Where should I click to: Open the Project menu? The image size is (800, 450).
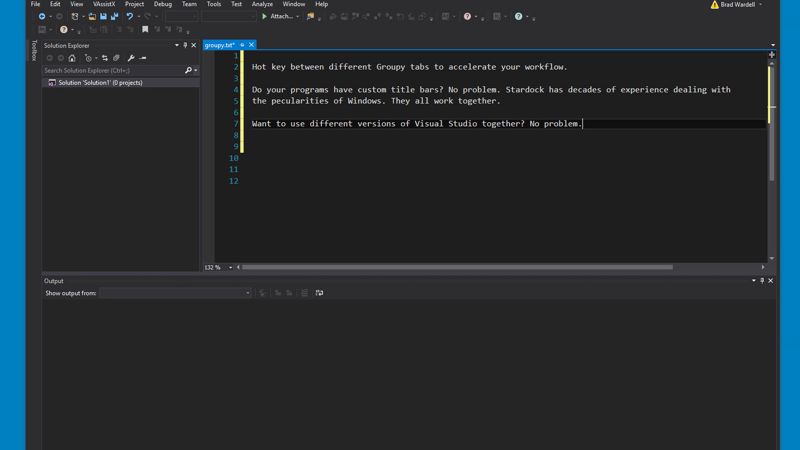point(134,4)
